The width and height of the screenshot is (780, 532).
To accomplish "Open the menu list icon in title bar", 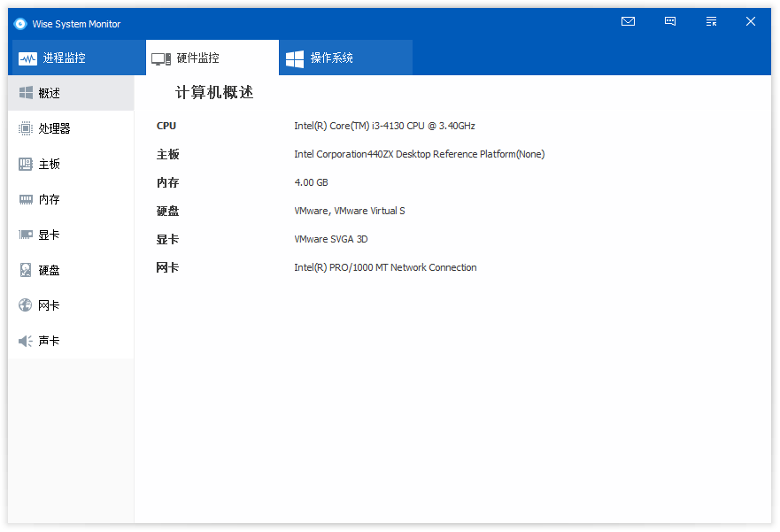I will pos(711,21).
